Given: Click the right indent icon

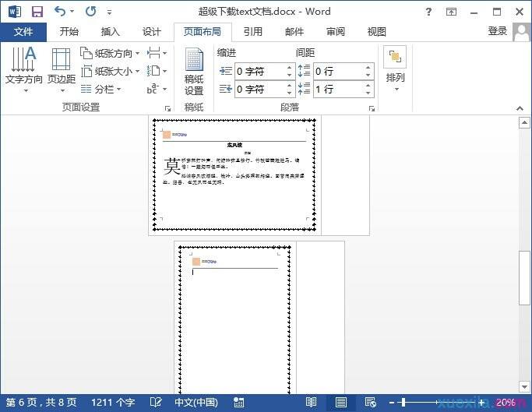Looking at the screenshot, I should 225,90.
